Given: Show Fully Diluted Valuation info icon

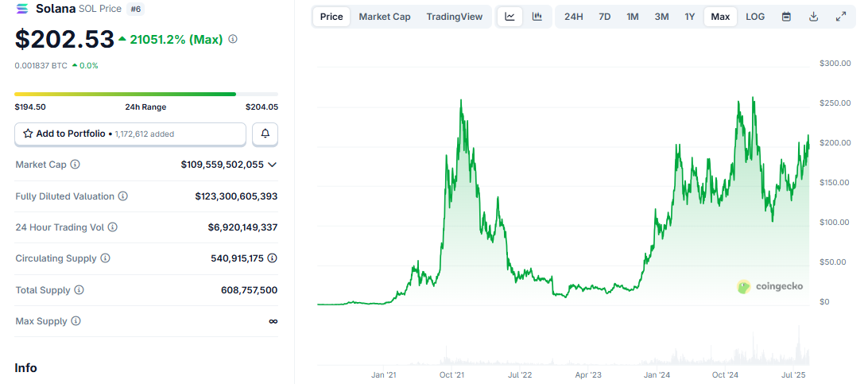Looking at the screenshot, I should click(x=123, y=196).
